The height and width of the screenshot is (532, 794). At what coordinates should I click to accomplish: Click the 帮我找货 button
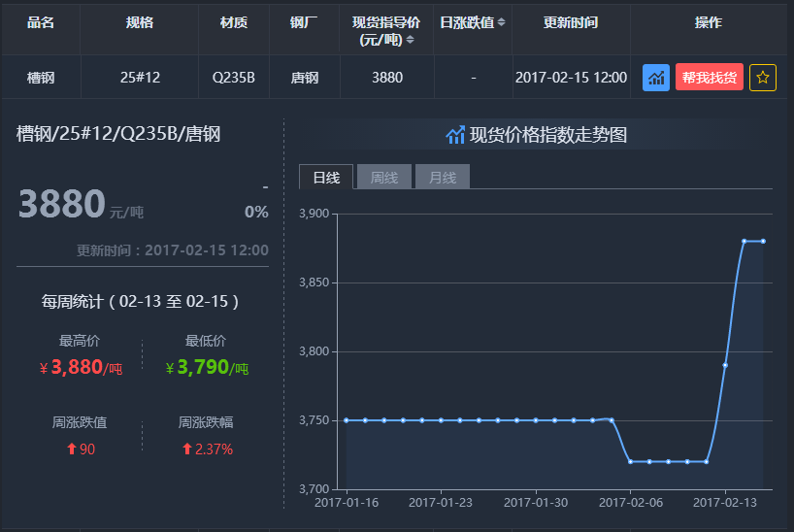tap(709, 78)
